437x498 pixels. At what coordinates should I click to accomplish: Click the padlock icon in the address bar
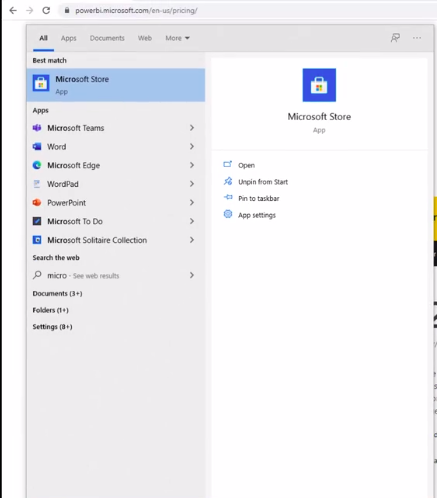pos(67,11)
